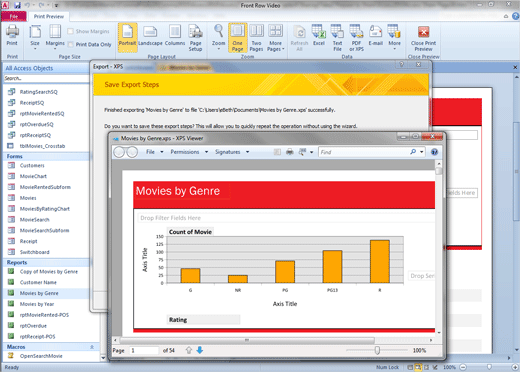Select Landscape page orientation

150,36
